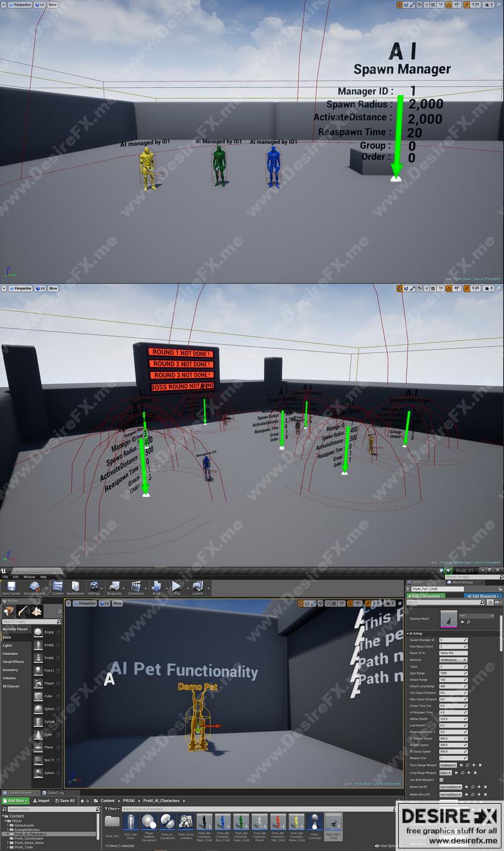Select Paint mode brush icon in Modes

tap(23, 611)
